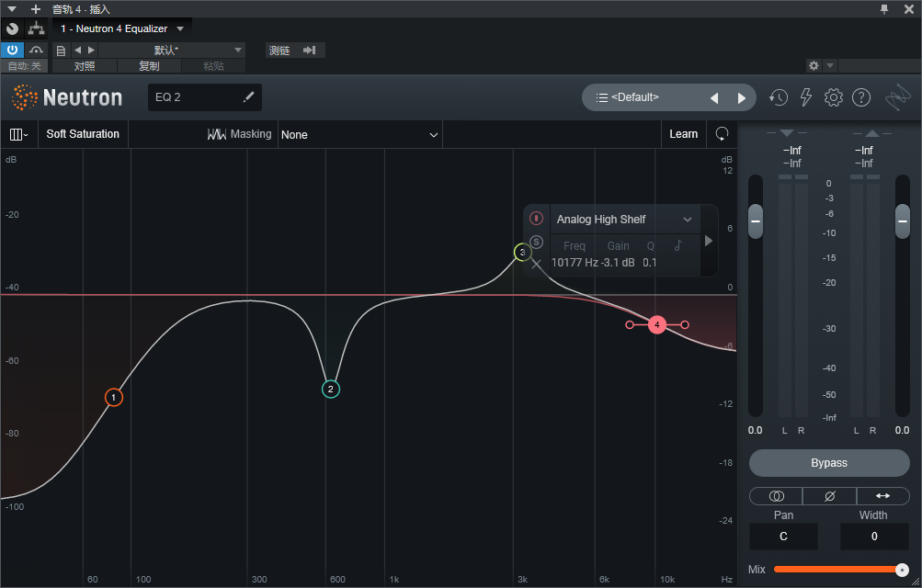Open Analog High Shelf filter type dropdown

point(624,219)
